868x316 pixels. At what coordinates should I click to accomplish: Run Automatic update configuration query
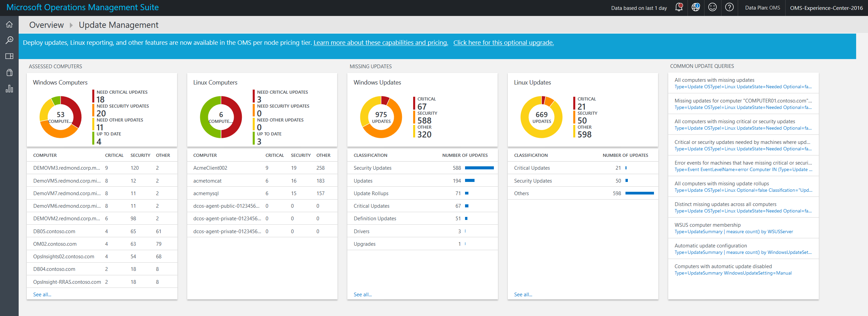(743, 249)
